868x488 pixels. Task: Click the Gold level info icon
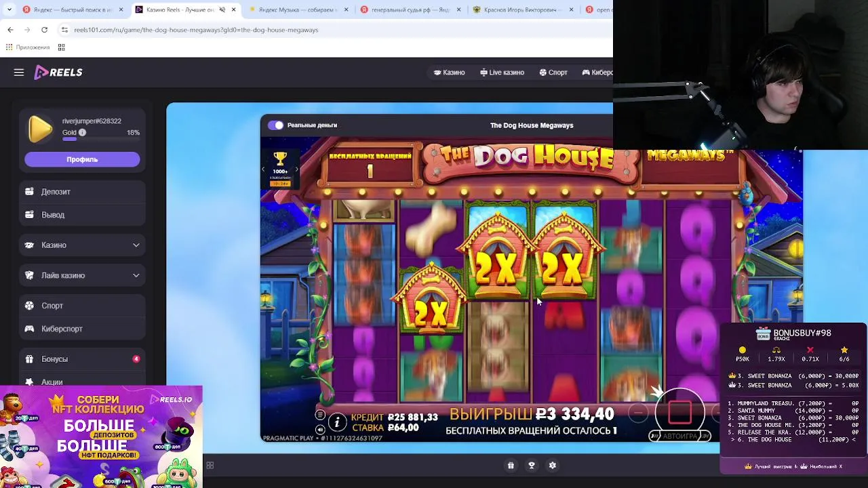pos(82,133)
